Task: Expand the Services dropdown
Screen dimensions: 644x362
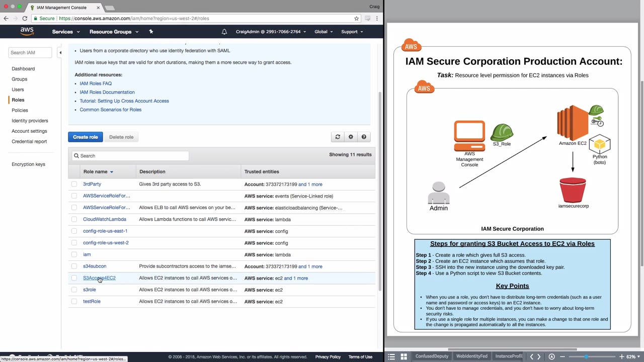Action: pyautogui.click(x=66, y=32)
